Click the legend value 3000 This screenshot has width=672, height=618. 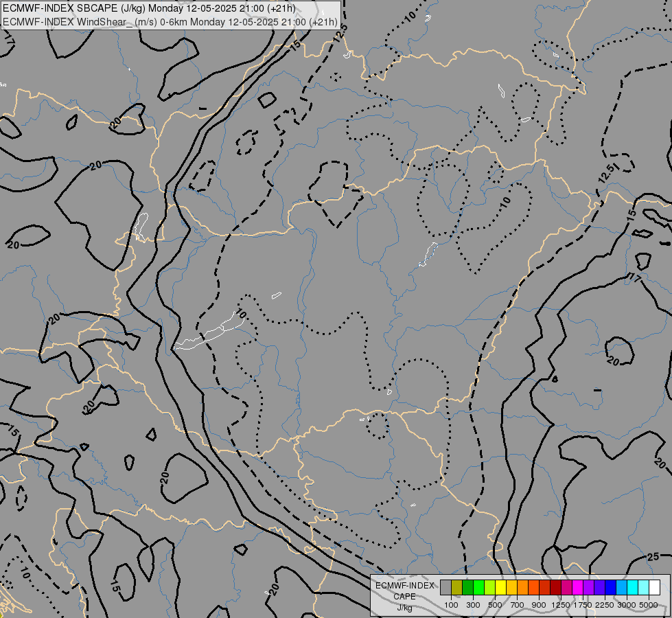click(x=627, y=605)
